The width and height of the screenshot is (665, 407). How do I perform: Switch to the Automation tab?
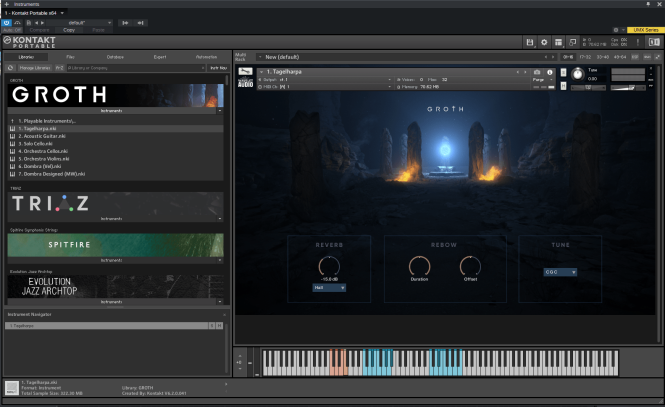(x=207, y=57)
